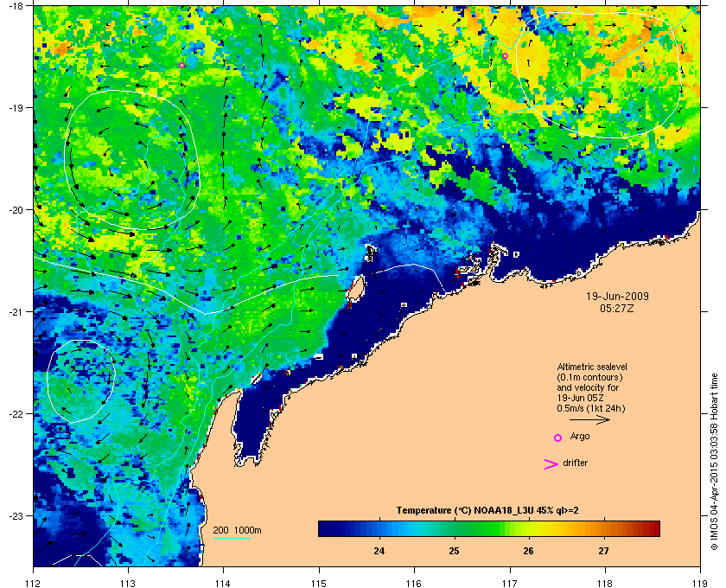This screenshot has height=588, width=726.
Task: Click the colorbar value '27'
Action: pyautogui.click(x=603, y=551)
